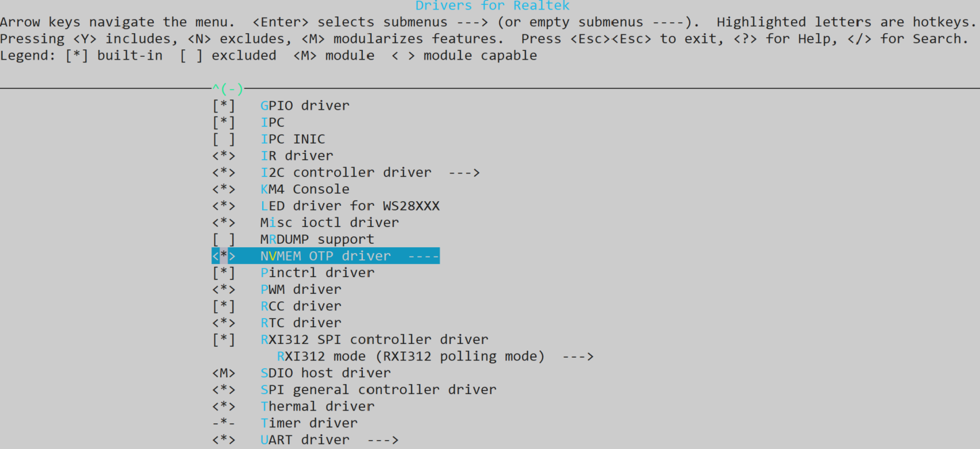The width and height of the screenshot is (980, 449).
Task: Select LED driver for WS28XXX entry
Action: [350, 206]
